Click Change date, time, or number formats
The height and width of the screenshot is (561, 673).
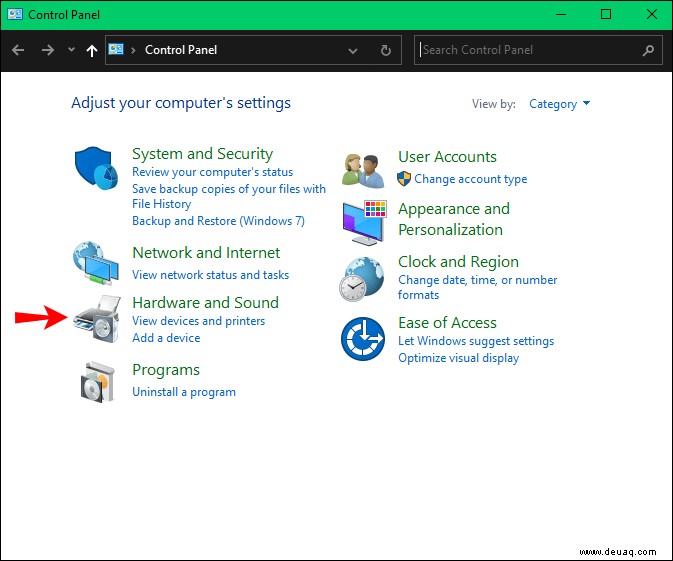pyautogui.click(x=477, y=287)
